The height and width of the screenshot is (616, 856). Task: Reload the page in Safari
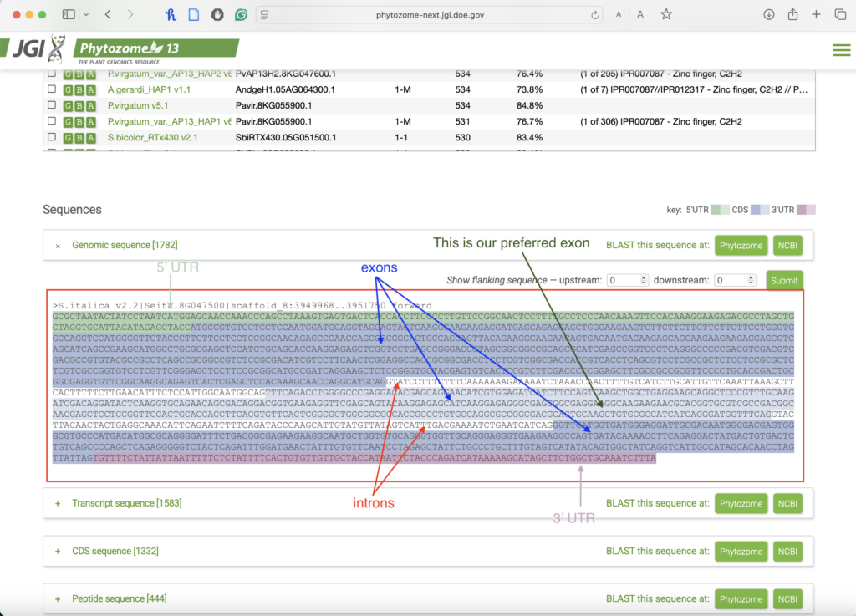tap(595, 15)
